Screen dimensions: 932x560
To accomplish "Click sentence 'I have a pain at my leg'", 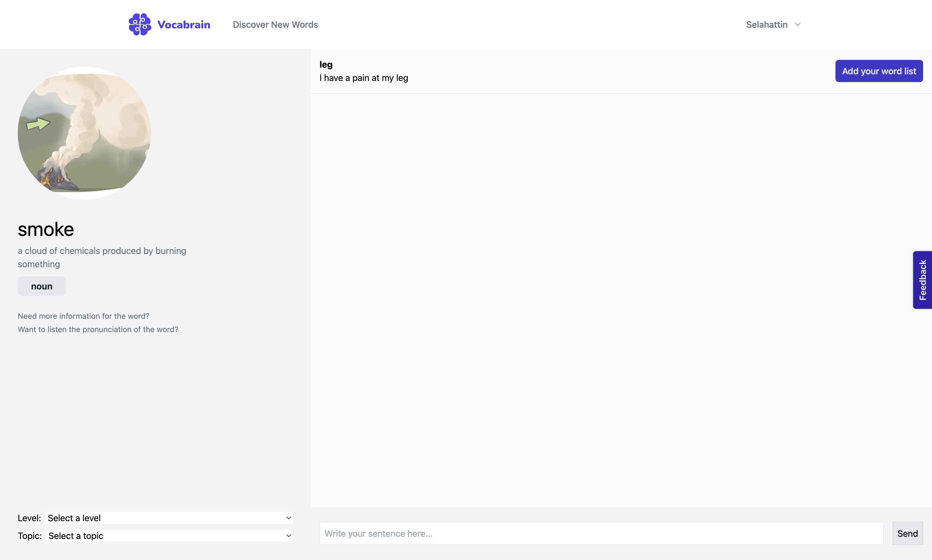I will [x=364, y=78].
